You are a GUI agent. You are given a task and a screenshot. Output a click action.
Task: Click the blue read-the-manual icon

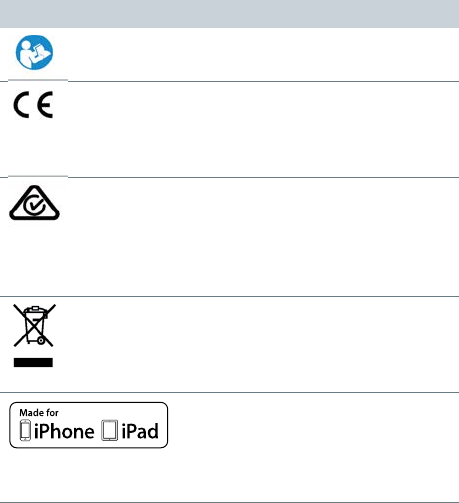click(x=34, y=52)
